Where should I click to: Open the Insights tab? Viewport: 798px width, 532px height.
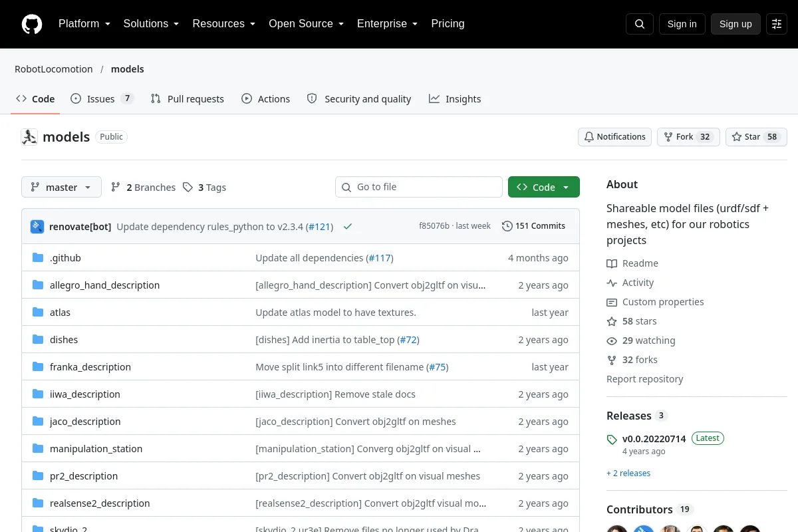pos(455,98)
